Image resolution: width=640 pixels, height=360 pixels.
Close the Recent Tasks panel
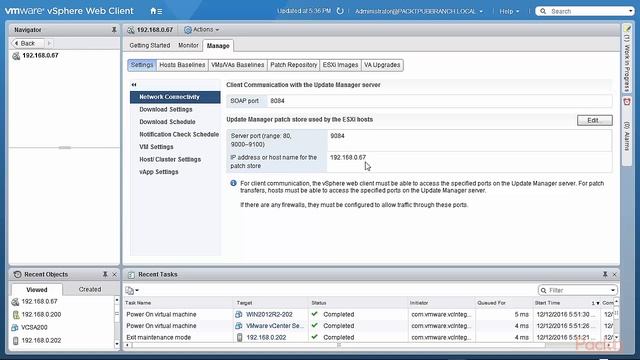[x=614, y=274]
